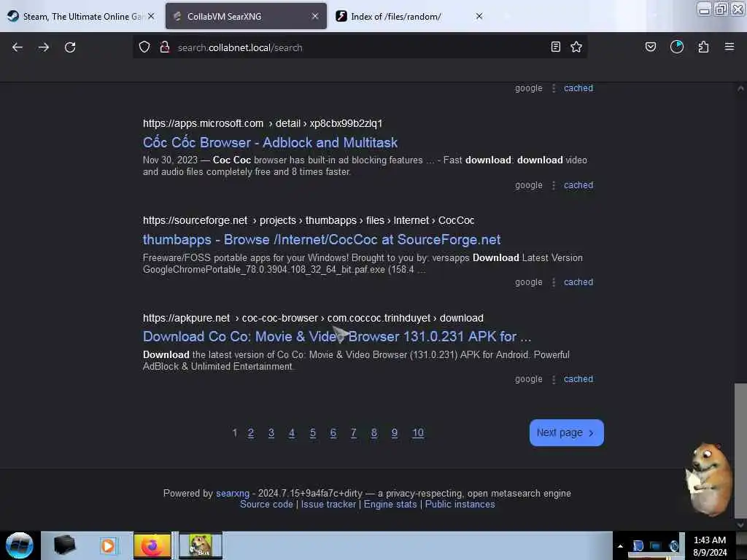Go to results page 8

pyautogui.click(x=374, y=433)
